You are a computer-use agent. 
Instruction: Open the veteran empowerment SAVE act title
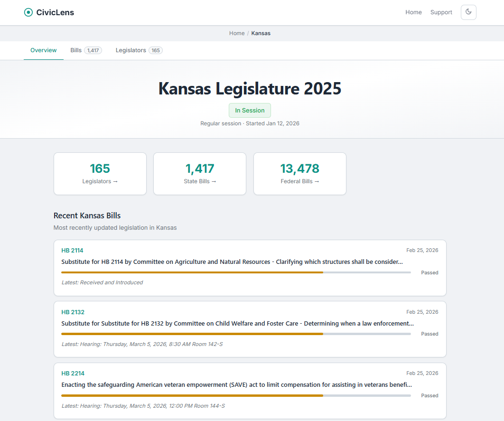click(x=236, y=385)
